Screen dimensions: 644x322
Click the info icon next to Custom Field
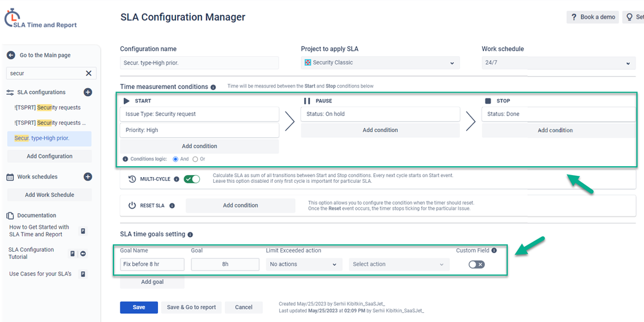point(494,251)
